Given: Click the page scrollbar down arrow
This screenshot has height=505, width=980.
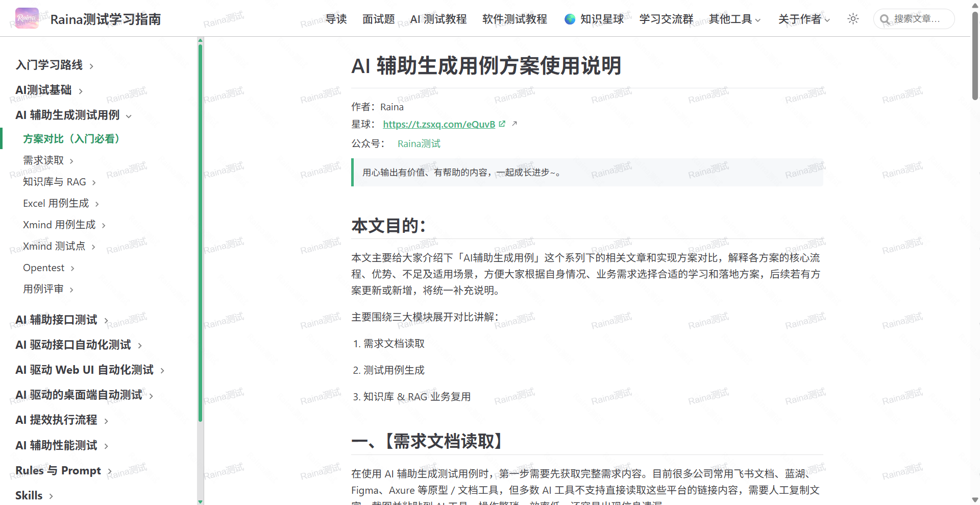Looking at the screenshot, I should click(x=975, y=500).
